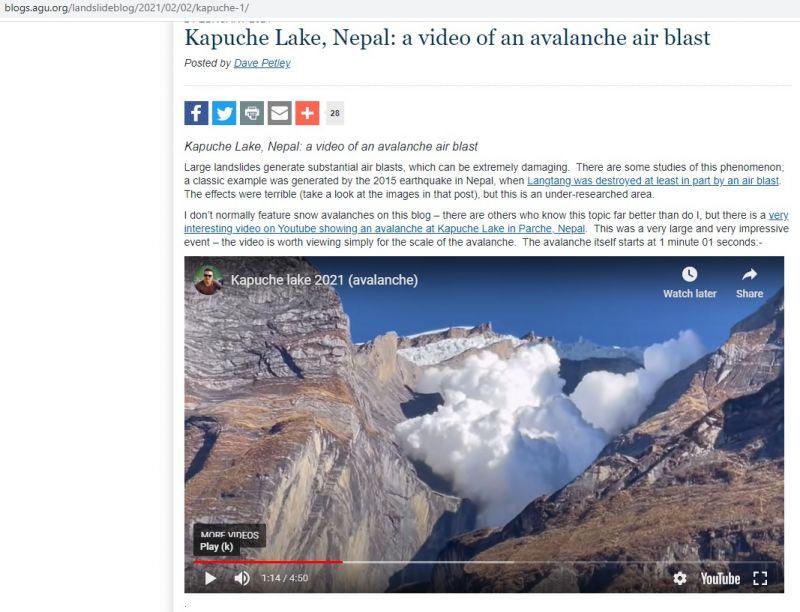
Task: Click the share count badge showing 28
Action: 335,113
